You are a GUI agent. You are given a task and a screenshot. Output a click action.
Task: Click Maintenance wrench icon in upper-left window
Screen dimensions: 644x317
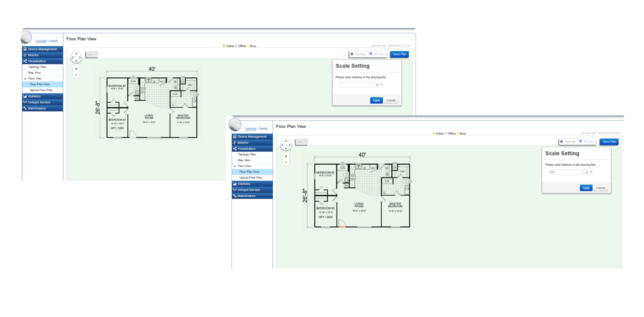[x=25, y=108]
